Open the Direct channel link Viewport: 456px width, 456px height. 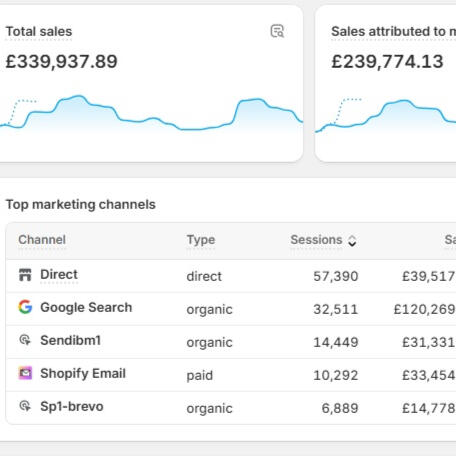[59, 275]
